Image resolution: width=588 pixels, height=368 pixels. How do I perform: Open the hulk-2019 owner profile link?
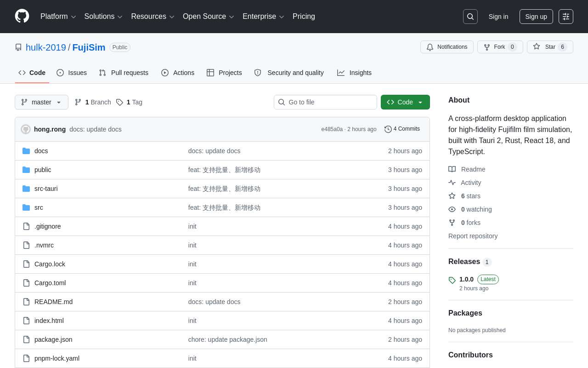pyautogui.click(x=46, y=47)
